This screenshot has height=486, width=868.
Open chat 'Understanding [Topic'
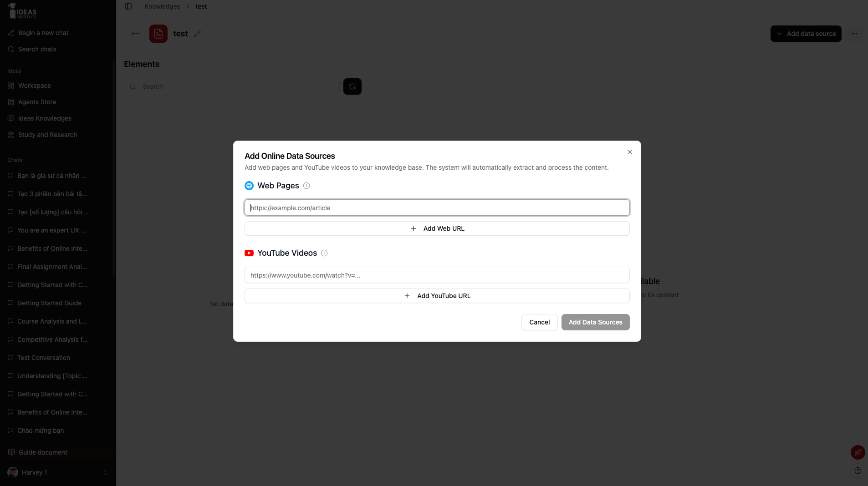58,376
